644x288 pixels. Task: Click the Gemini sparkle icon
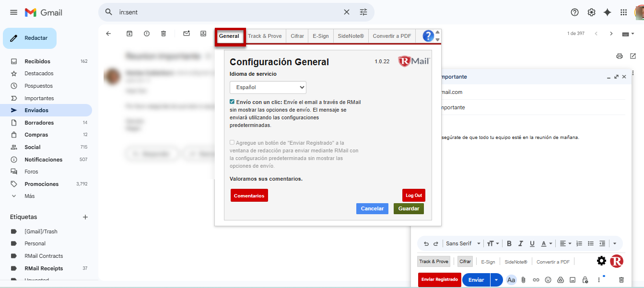607,12
